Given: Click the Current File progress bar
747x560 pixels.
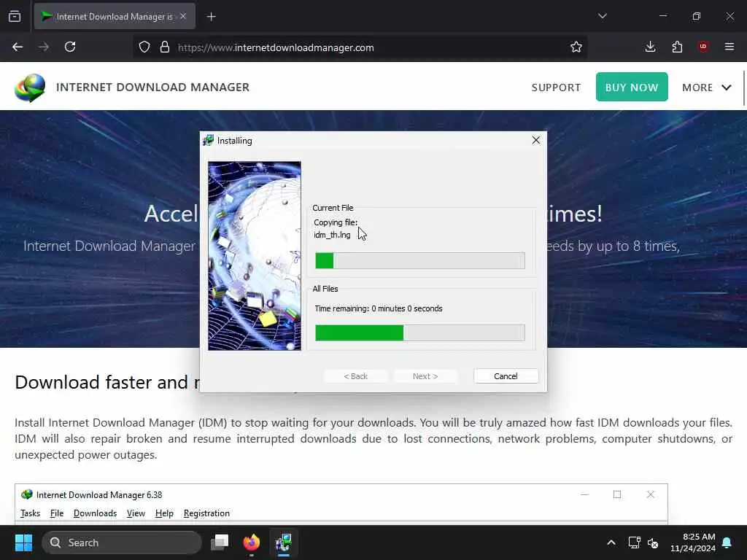Looking at the screenshot, I should [420, 261].
